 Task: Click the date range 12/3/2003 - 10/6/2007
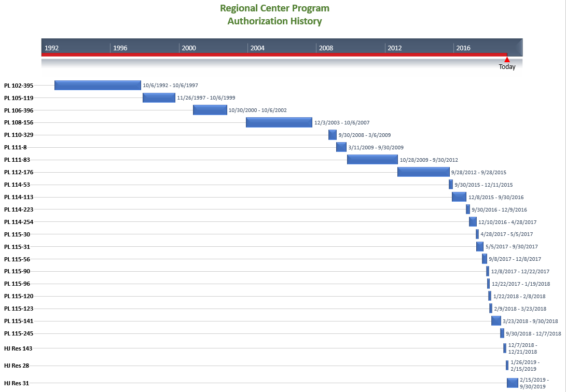click(x=341, y=123)
